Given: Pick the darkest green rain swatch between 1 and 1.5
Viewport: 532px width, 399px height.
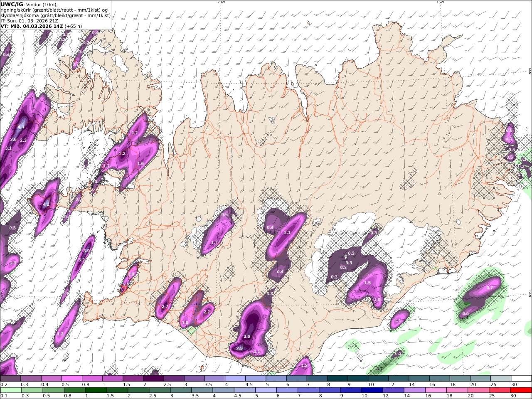Looking at the screenshot, I should [x=96, y=390].
